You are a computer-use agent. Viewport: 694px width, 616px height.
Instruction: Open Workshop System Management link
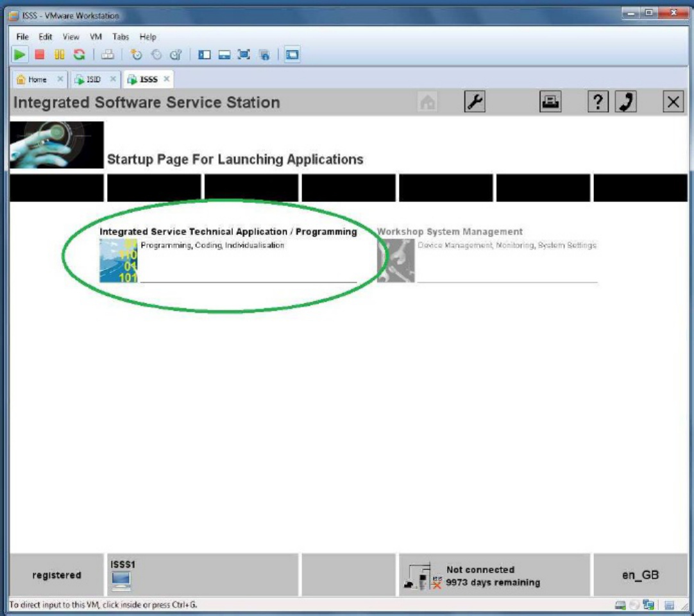[x=450, y=232]
